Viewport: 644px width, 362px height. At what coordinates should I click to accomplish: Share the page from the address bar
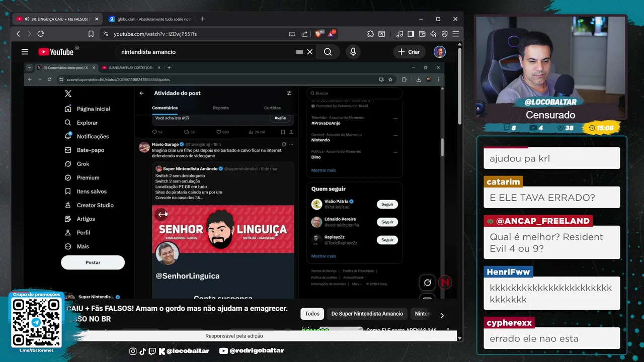coord(304,34)
